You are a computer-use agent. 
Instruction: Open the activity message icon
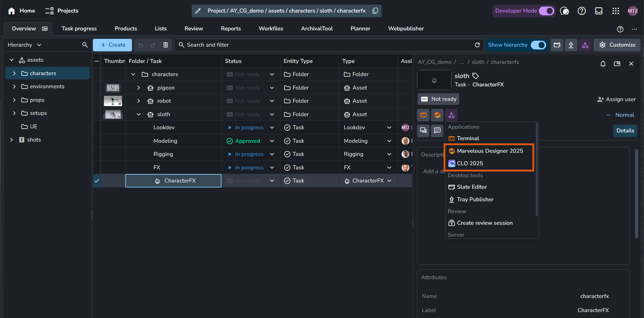[437, 131]
